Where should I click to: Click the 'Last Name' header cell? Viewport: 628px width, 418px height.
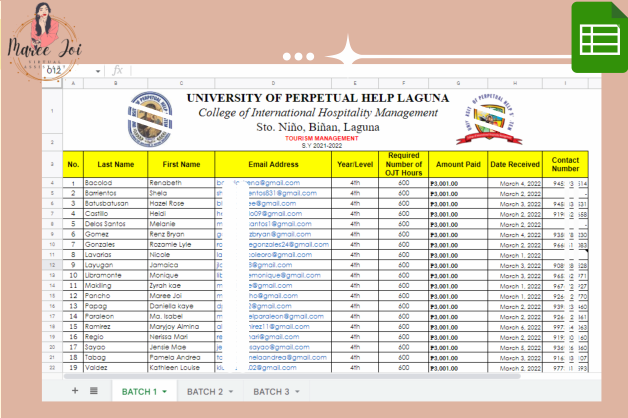click(x=115, y=164)
